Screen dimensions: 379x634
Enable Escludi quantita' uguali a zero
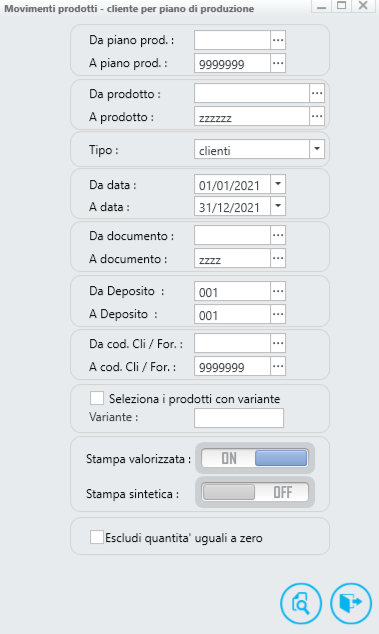pyautogui.click(x=97, y=537)
